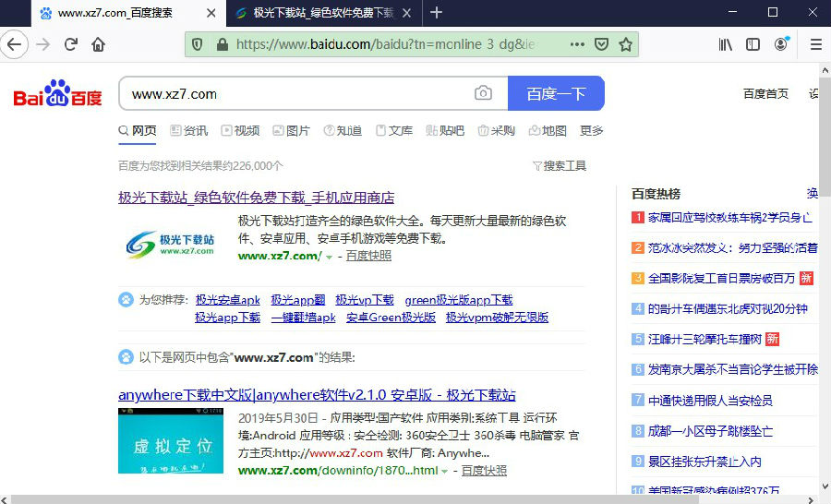The width and height of the screenshot is (831, 504).
Task: Open recommended link green极光版app下载
Action: coord(459,300)
